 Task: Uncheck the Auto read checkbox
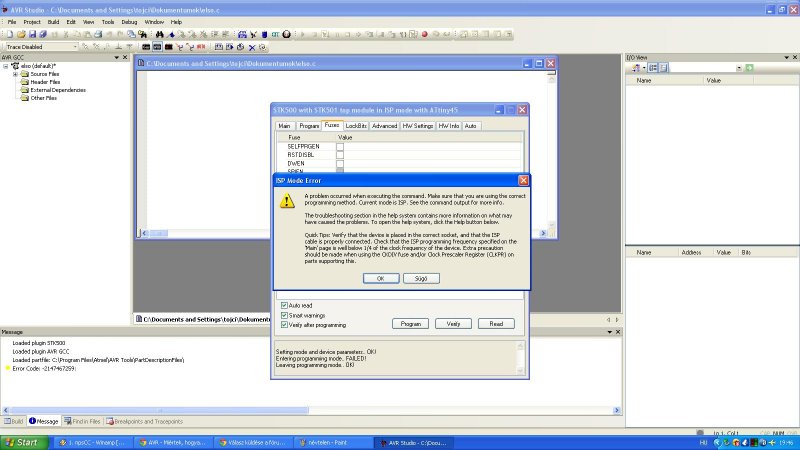coord(284,305)
